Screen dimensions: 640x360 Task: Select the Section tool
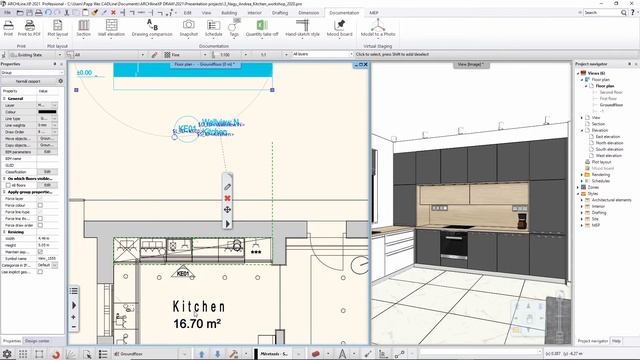tap(83, 28)
